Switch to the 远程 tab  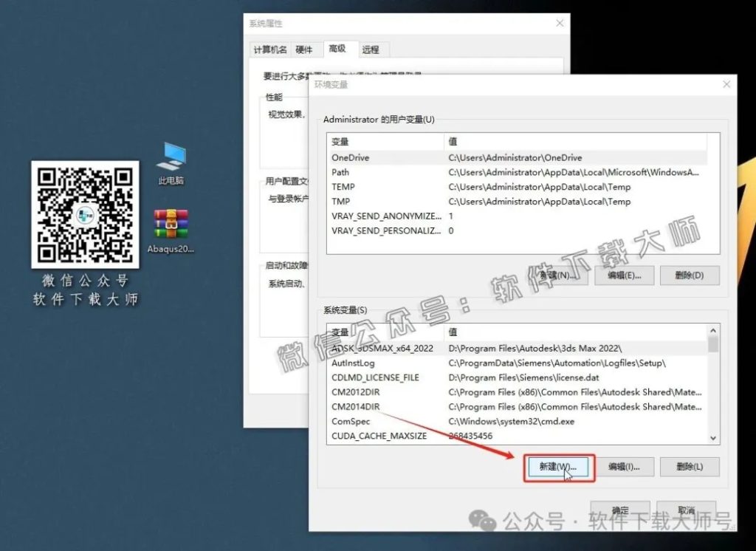tap(371, 49)
